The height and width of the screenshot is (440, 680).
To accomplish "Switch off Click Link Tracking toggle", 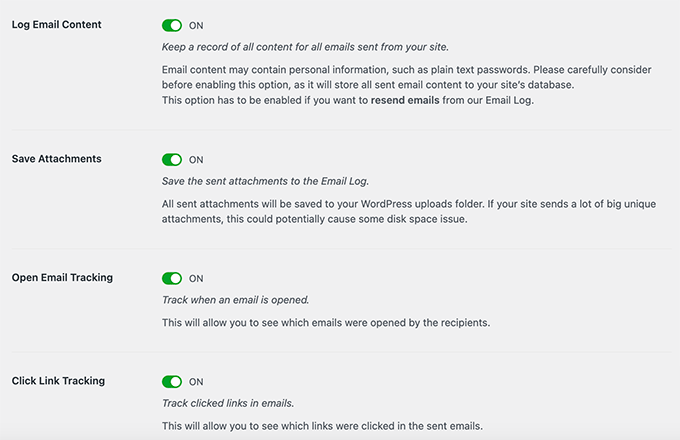I will click(172, 381).
